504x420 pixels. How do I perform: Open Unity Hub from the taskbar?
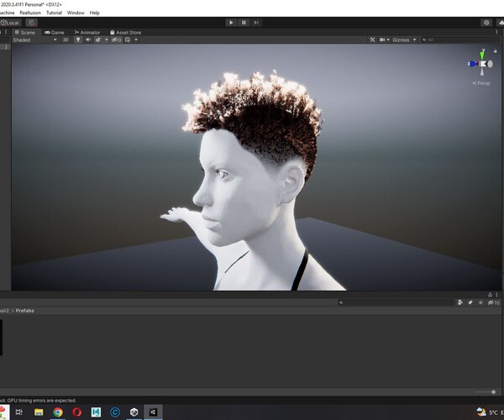134,412
